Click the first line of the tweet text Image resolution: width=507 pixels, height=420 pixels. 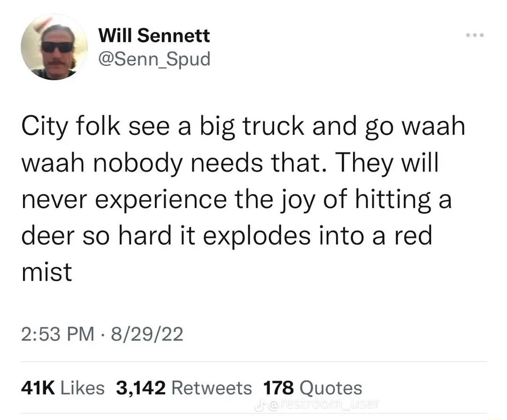tap(242, 126)
